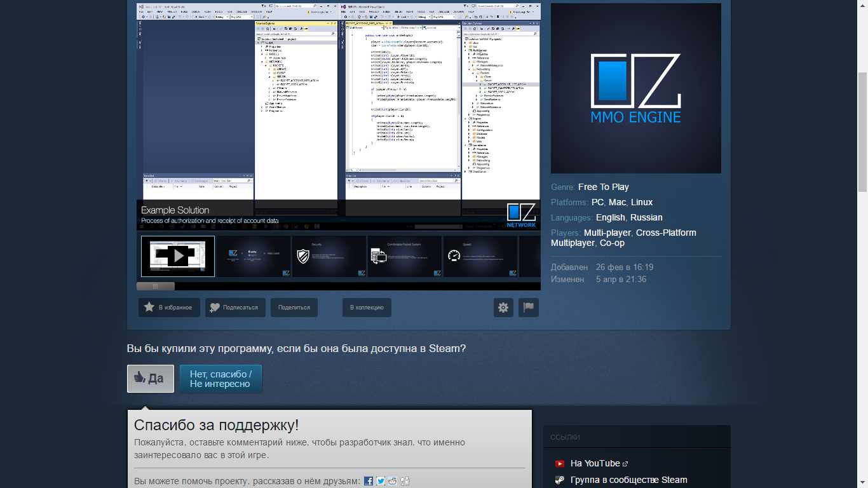
Task: Select the Russian language link
Action: 647,217
